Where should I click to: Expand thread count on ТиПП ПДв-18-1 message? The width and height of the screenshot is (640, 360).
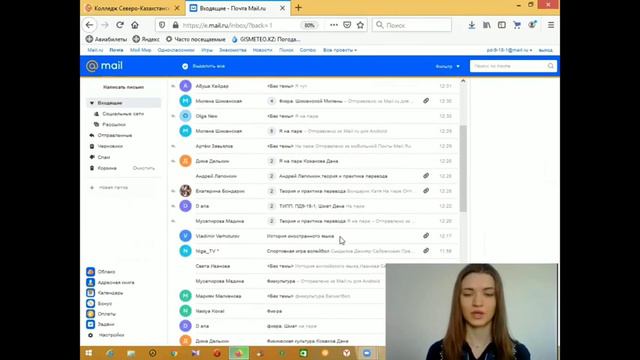[x=271, y=206]
